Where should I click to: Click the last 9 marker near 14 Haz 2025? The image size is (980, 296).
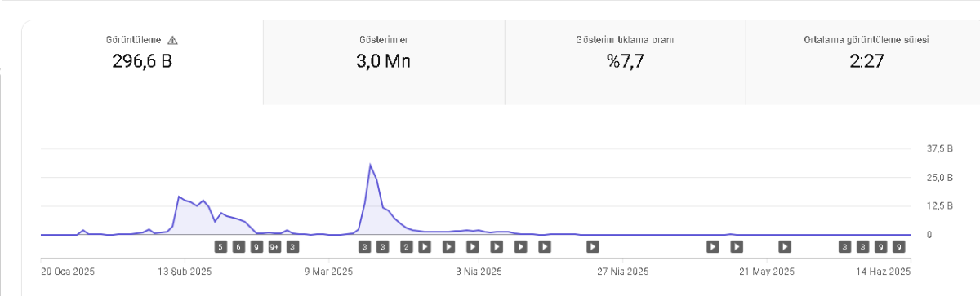pos(899,245)
